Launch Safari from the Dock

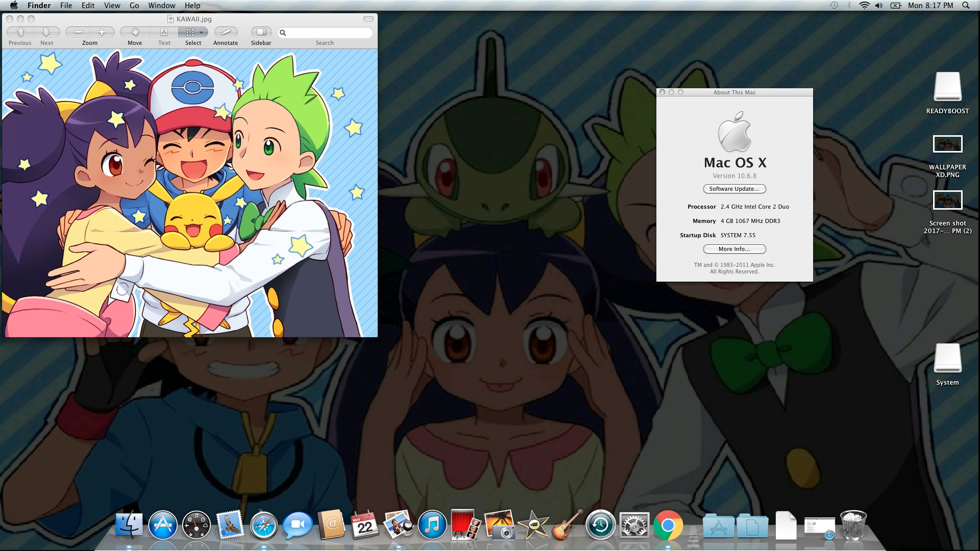point(264,525)
